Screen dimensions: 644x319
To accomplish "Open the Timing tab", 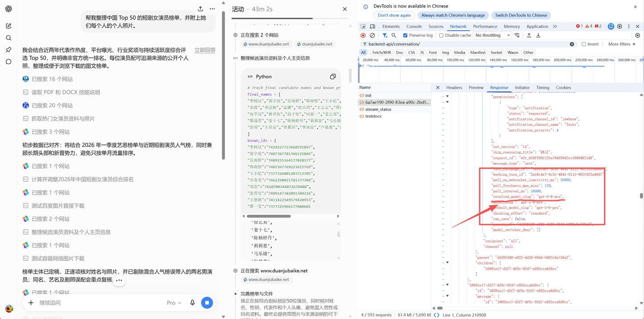I will coord(542,88).
